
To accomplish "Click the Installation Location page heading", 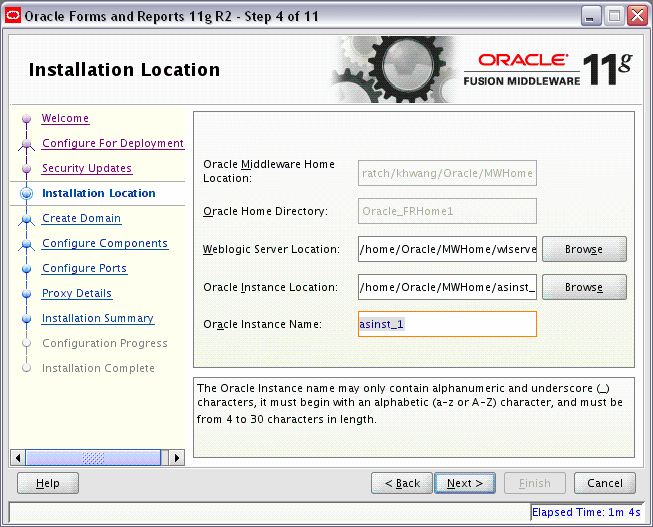I will pyautogui.click(x=124, y=70).
